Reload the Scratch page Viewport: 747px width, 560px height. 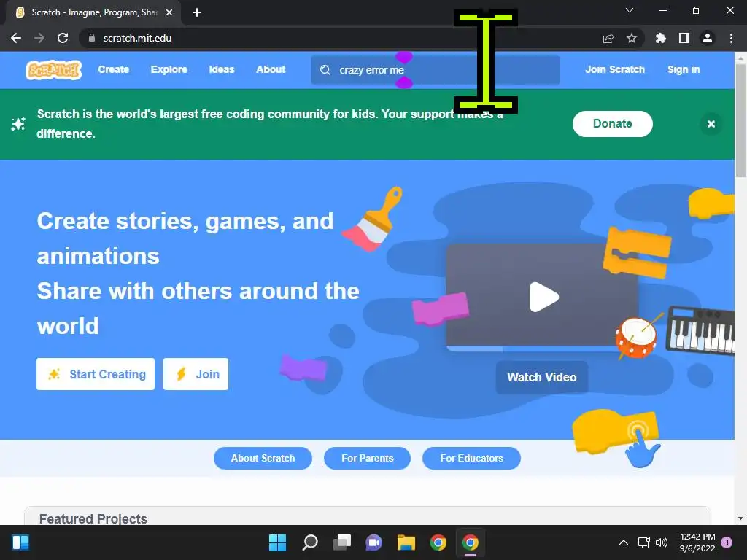[x=63, y=38]
